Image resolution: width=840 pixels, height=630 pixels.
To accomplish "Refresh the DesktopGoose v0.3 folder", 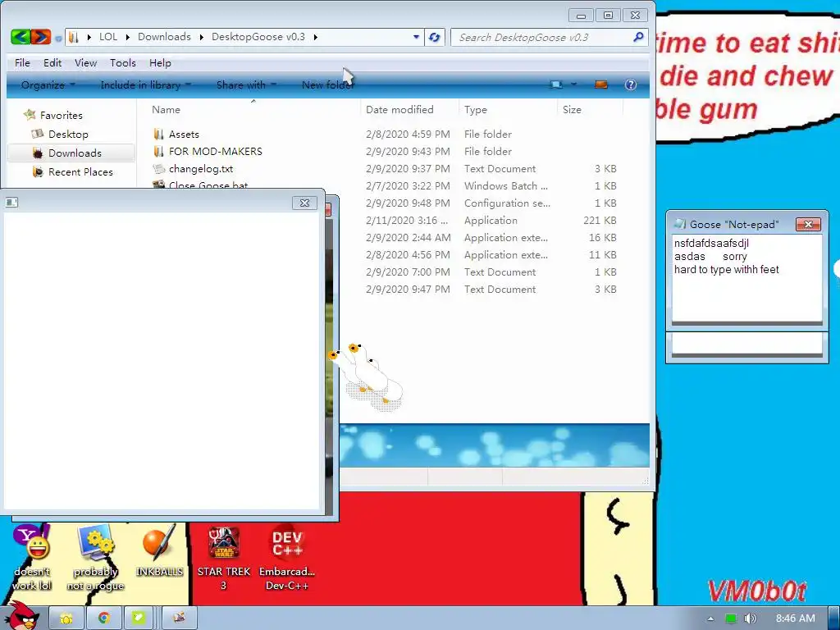I will click(434, 37).
